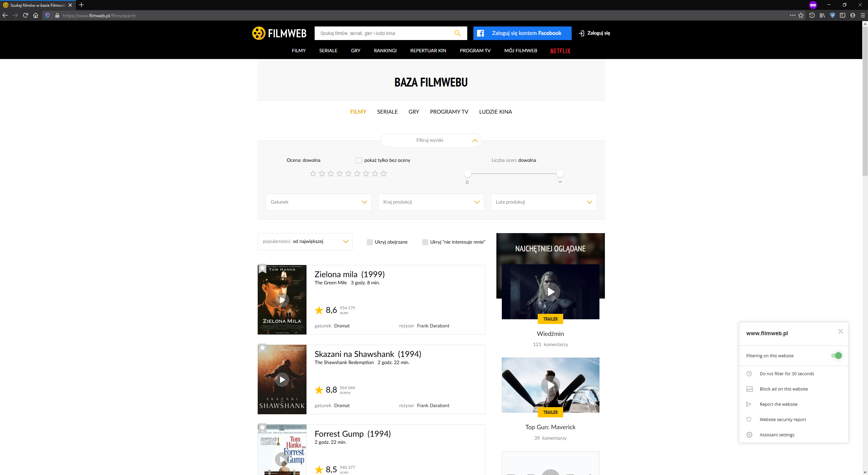
Task: Close the www.filmweb.pl filtering popup
Action: [x=840, y=331]
